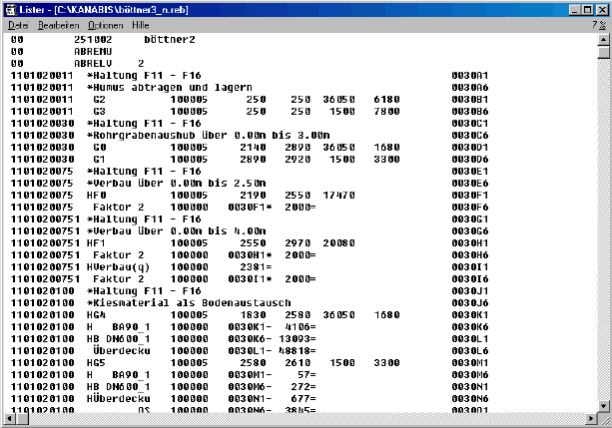This screenshot has height=428, width=612.
Task: Click value '17470' in HF0 row
Action: click(339, 195)
